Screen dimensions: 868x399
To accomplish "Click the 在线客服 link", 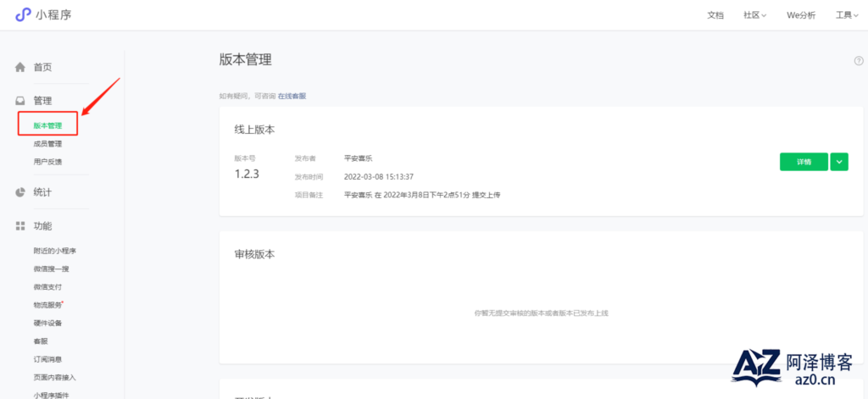I will point(292,96).
